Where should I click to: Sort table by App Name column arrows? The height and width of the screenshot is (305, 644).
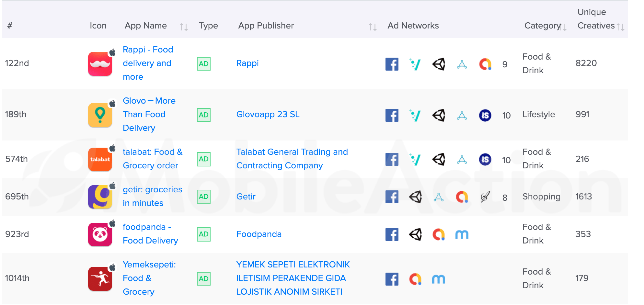tap(184, 27)
